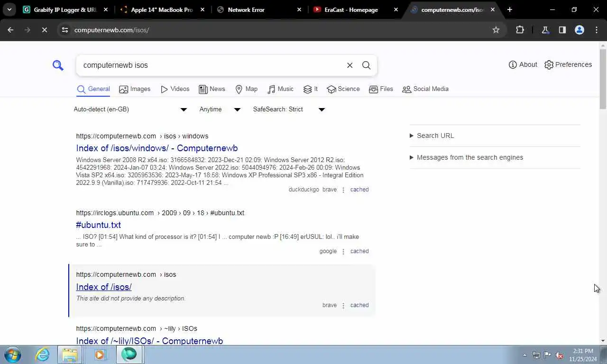Open Windows Media Player from taskbar
The height and width of the screenshot is (364, 607).
(x=100, y=355)
